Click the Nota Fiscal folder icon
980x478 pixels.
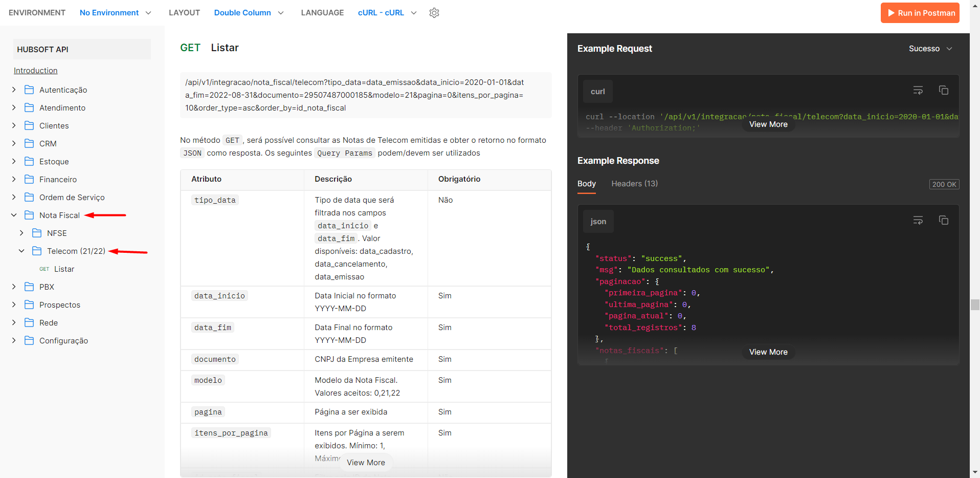[x=29, y=215]
